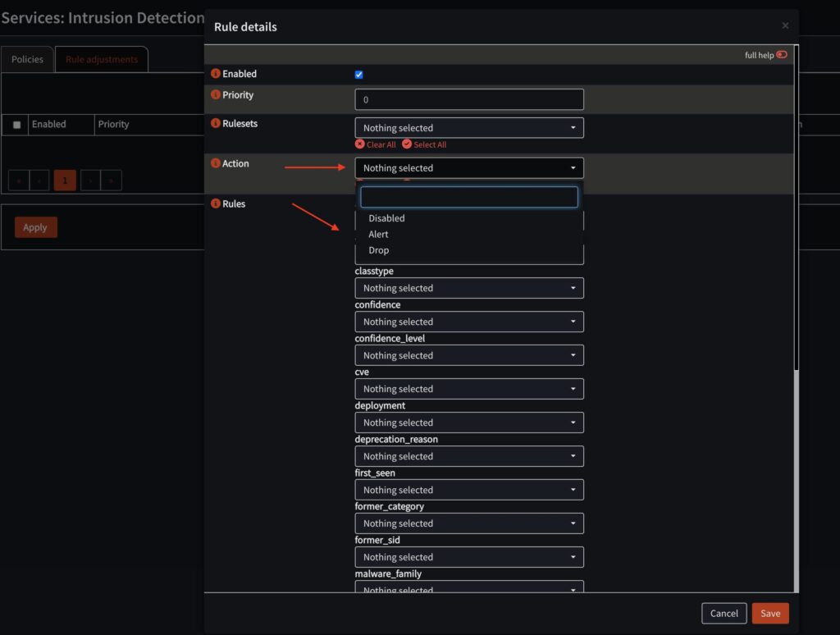Screen dimensions: 840x635
Task: Click the red Clear All icon under Rulesets
Action: tap(359, 144)
